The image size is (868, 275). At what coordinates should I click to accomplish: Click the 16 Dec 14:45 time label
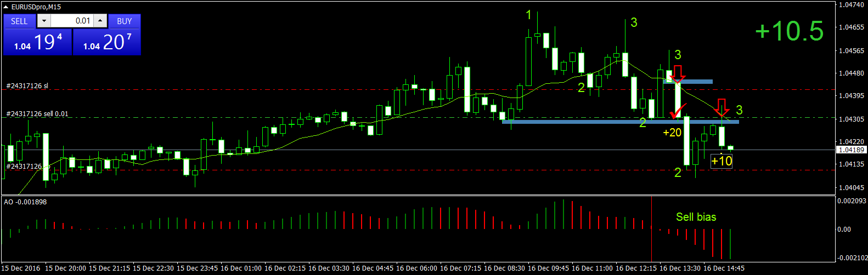point(724,268)
